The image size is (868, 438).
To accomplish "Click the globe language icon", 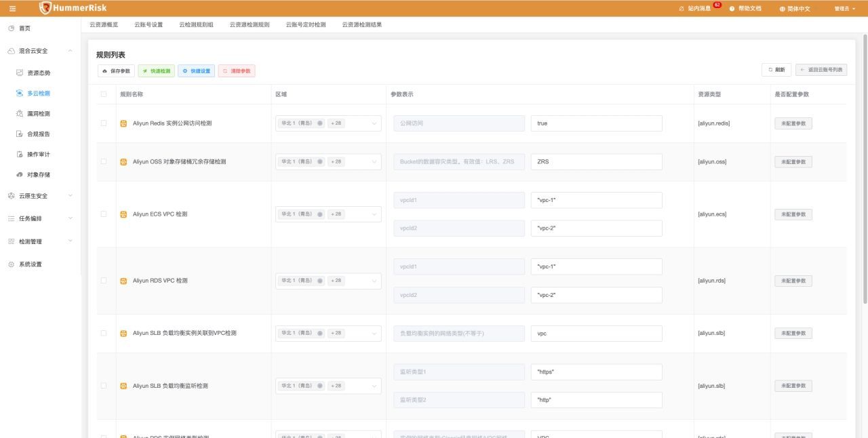I will (x=782, y=9).
